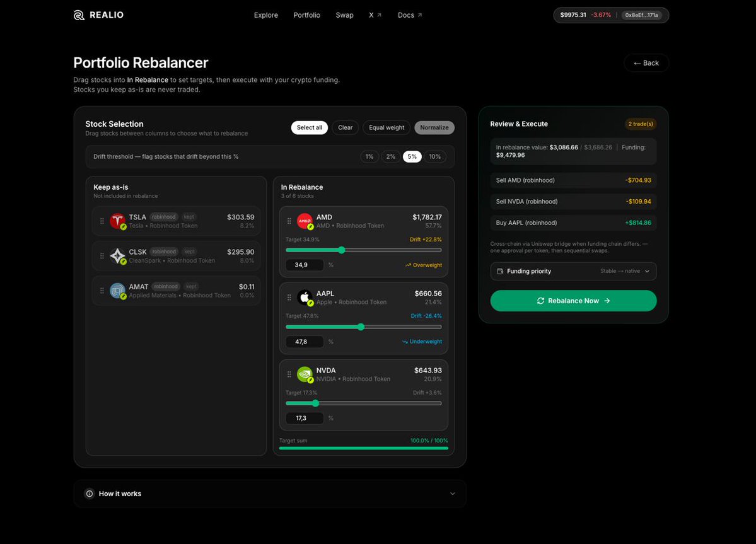Go back using the Back button
This screenshot has height=544, width=756.
pos(646,63)
